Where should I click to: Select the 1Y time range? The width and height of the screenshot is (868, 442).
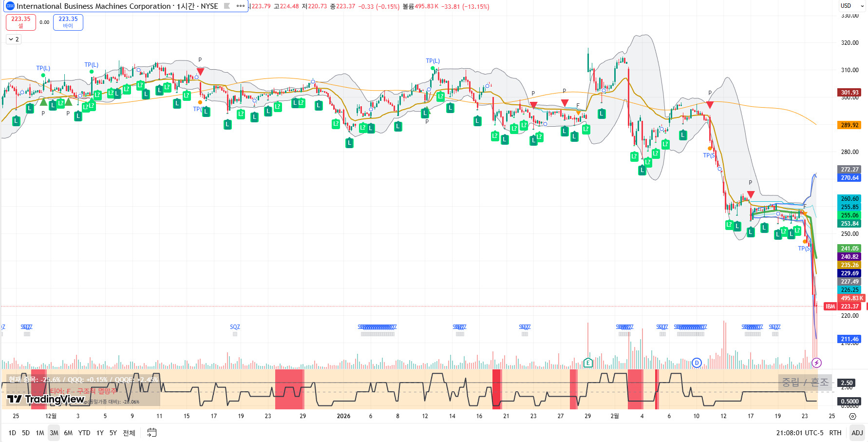coord(100,433)
